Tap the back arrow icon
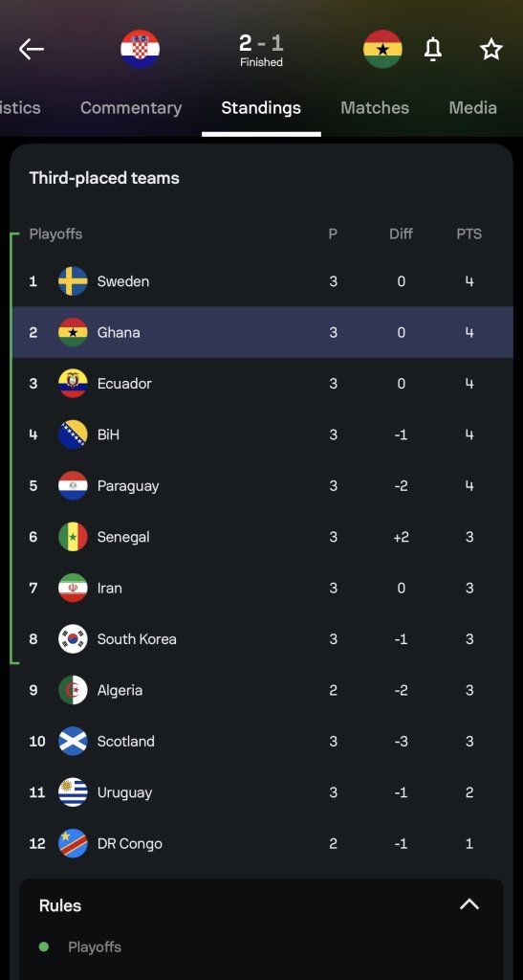Screen dimensions: 523x980 pos(32,49)
